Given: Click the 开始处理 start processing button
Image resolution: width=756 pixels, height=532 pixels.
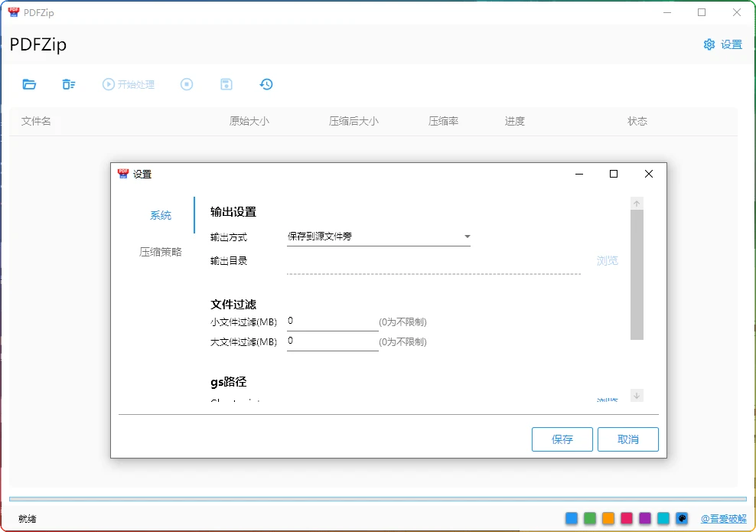Looking at the screenshot, I should coord(129,84).
